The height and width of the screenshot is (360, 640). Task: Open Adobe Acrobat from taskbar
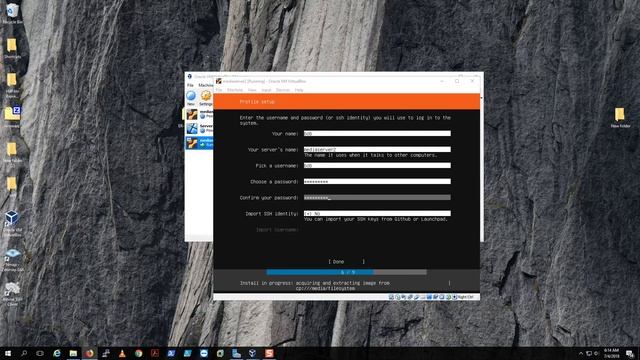point(155,353)
